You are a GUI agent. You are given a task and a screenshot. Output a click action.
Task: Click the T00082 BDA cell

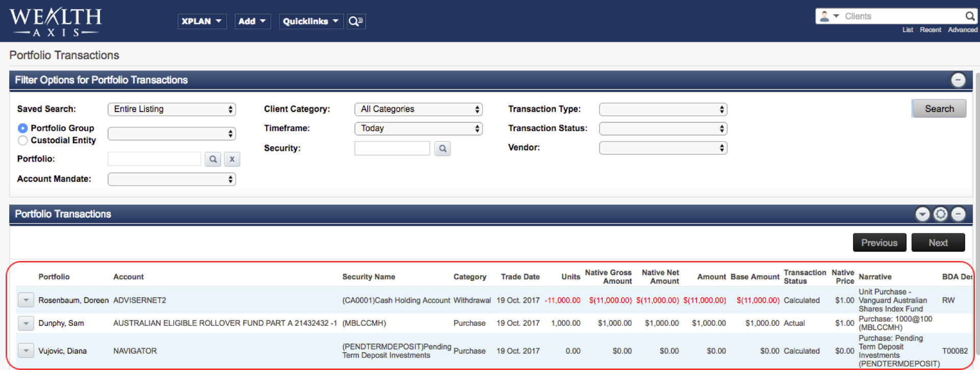point(955,351)
